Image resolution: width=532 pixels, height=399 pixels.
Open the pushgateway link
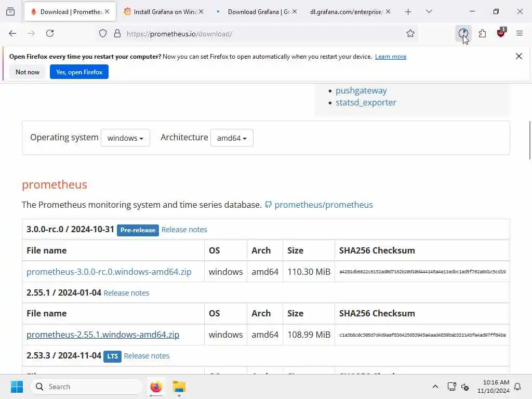coord(361,90)
